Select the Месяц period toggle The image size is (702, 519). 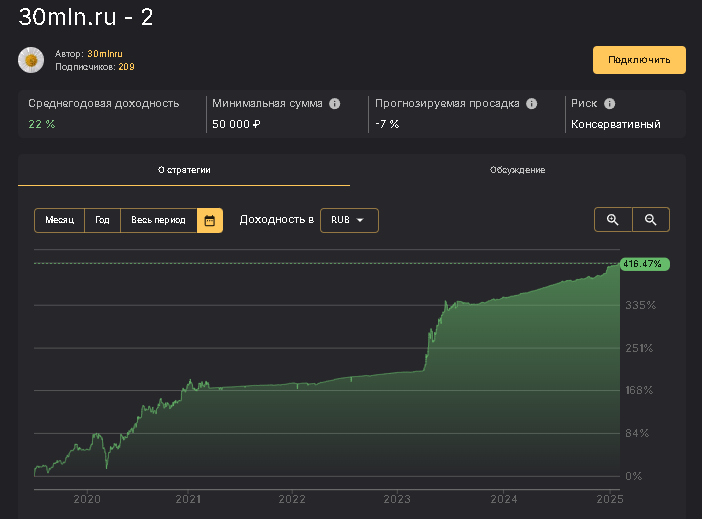(59, 221)
